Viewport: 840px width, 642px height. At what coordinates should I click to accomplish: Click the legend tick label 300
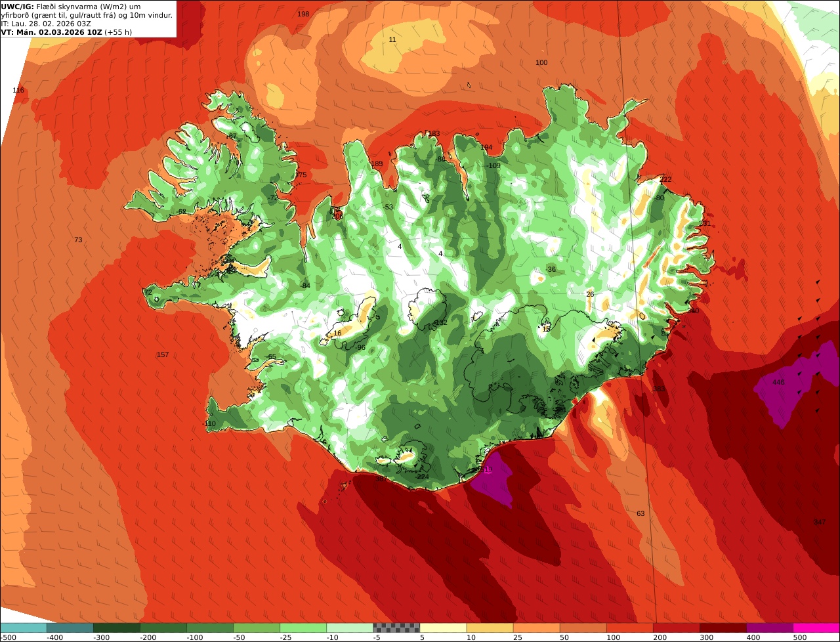(706, 637)
